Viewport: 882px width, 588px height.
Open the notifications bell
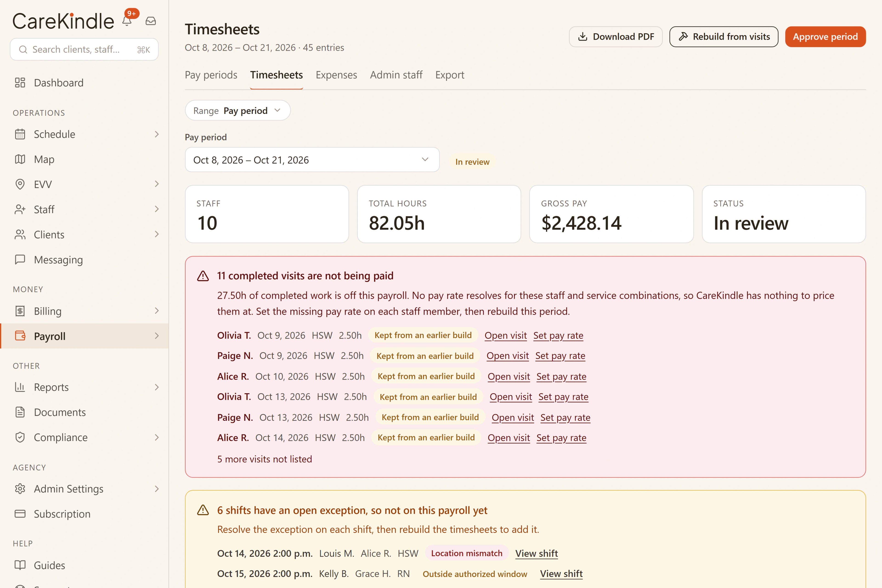coord(127,21)
